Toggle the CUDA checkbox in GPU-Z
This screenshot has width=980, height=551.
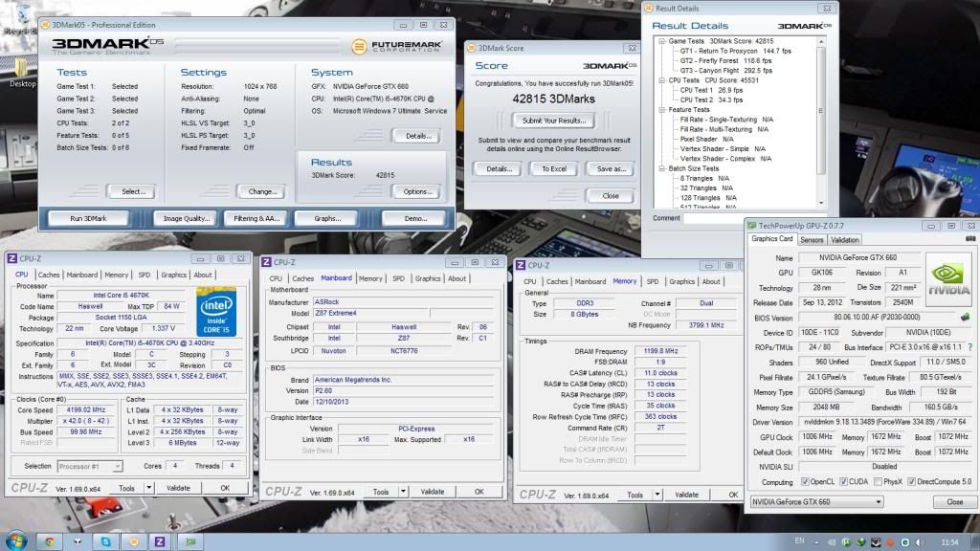[844, 482]
